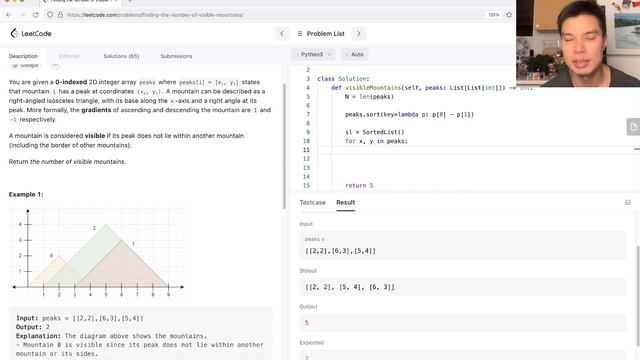Click the 'Output: 2' example line
The image size is (640, 360).
pos(33,327)
